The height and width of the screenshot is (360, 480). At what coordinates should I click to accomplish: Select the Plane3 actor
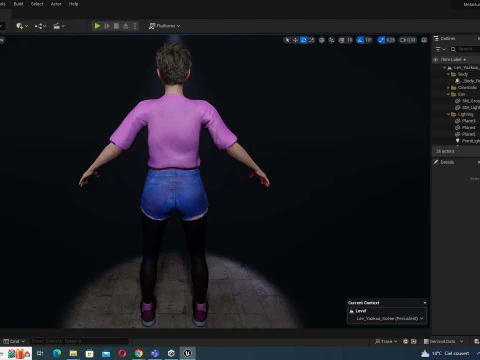(465, 121)
